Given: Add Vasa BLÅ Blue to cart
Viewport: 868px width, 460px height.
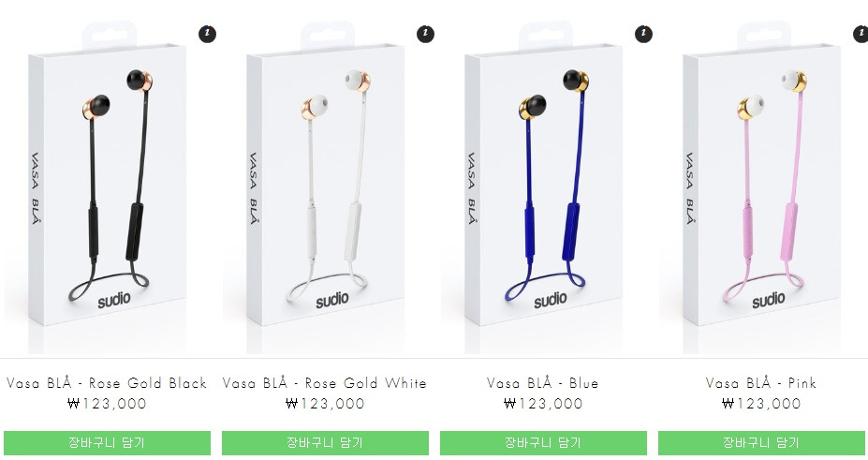Looking at the screenshot, I should [x=543, y=443].
